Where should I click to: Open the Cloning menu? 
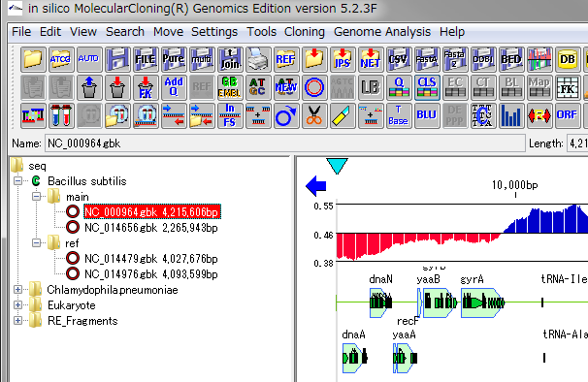[x=304, y=32]
